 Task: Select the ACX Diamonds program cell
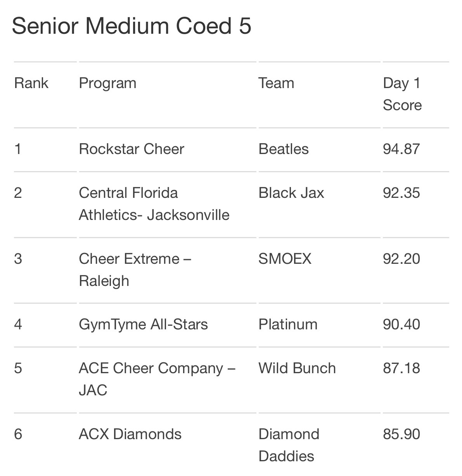130,434
